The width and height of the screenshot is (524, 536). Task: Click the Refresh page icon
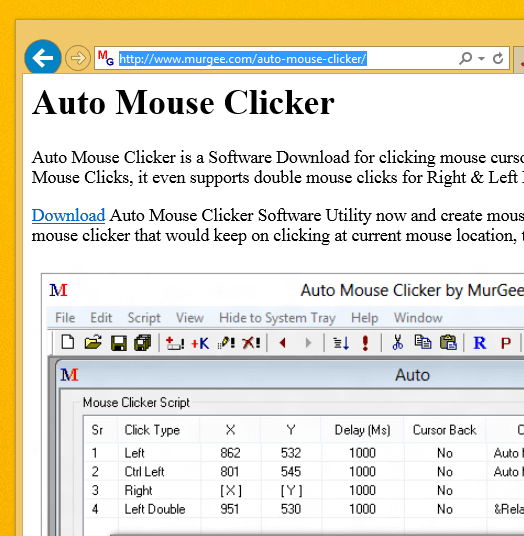(498, 58)
